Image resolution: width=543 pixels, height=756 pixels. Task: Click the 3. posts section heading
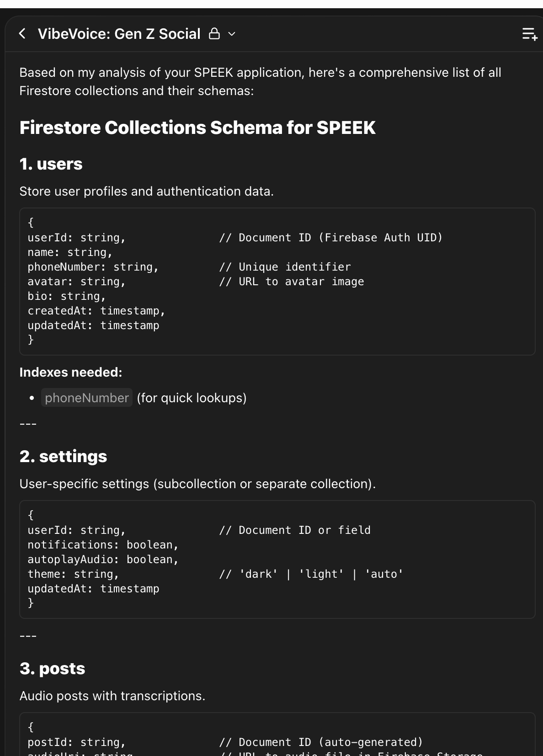point(52,668)
